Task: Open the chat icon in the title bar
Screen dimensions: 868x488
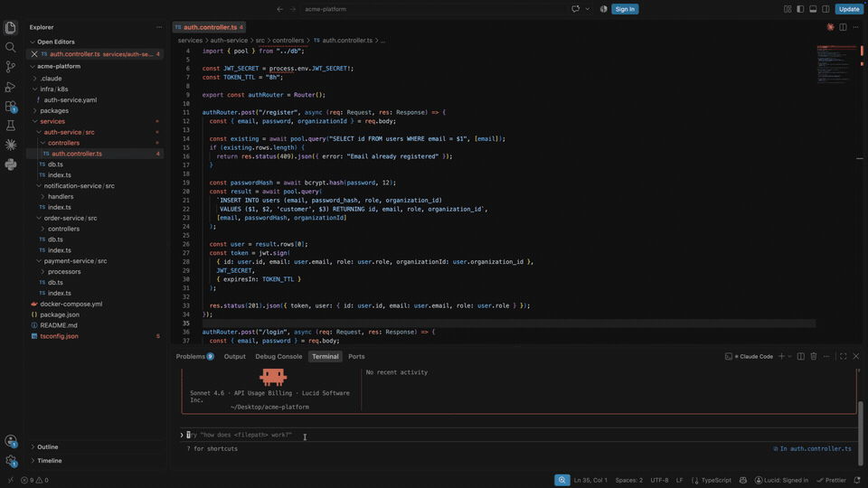Action: coord(576,9)
